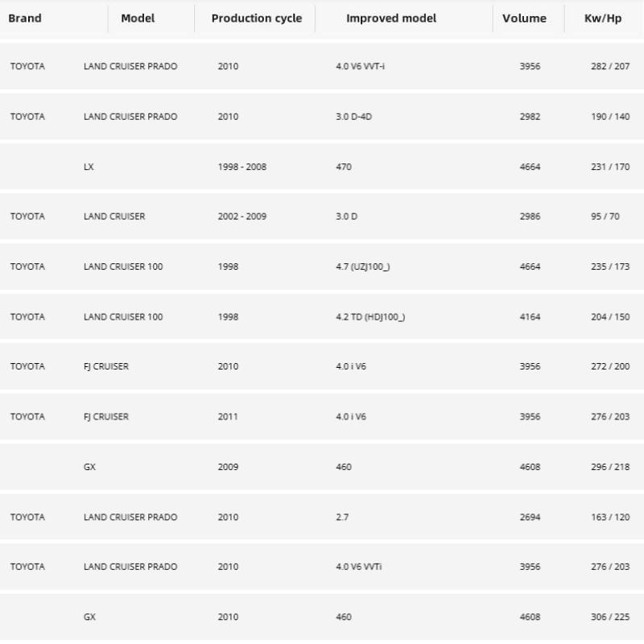This screenshot has width=644, height=644.
Task: Select the 4.0 V6 VVT-i cell
Action: click(x=360, y=66)
